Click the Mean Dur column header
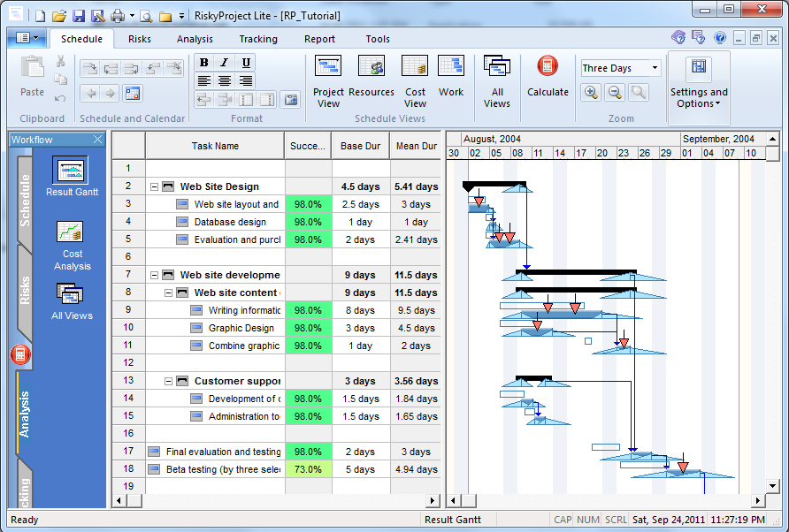789x532 pixels. [416, 146]
